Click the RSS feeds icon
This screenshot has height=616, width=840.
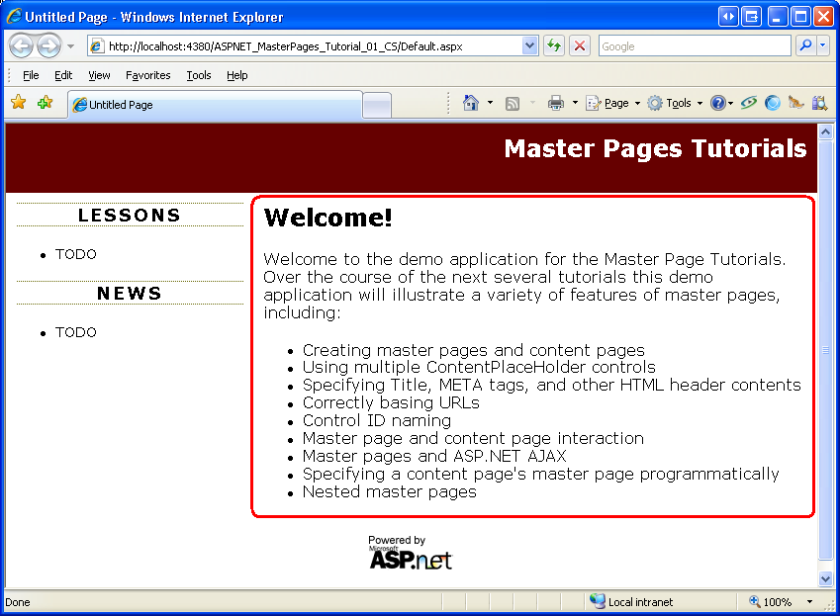point(513,103)
